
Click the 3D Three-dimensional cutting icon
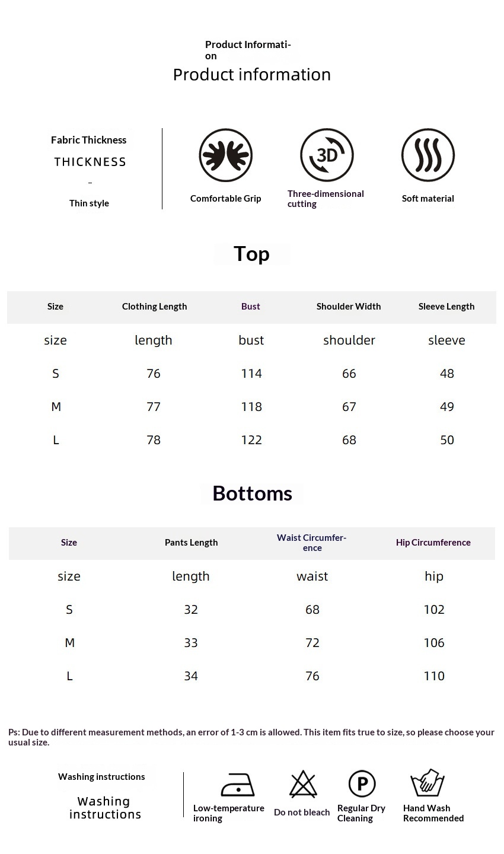327,155
